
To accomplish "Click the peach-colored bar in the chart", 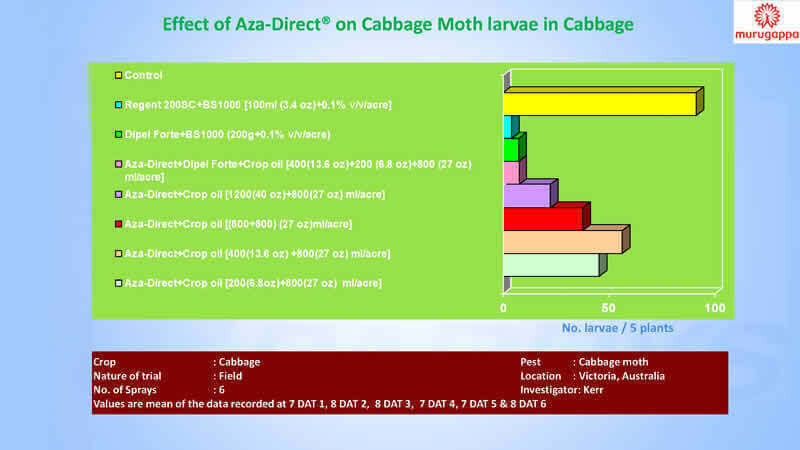I will point(562,242).
